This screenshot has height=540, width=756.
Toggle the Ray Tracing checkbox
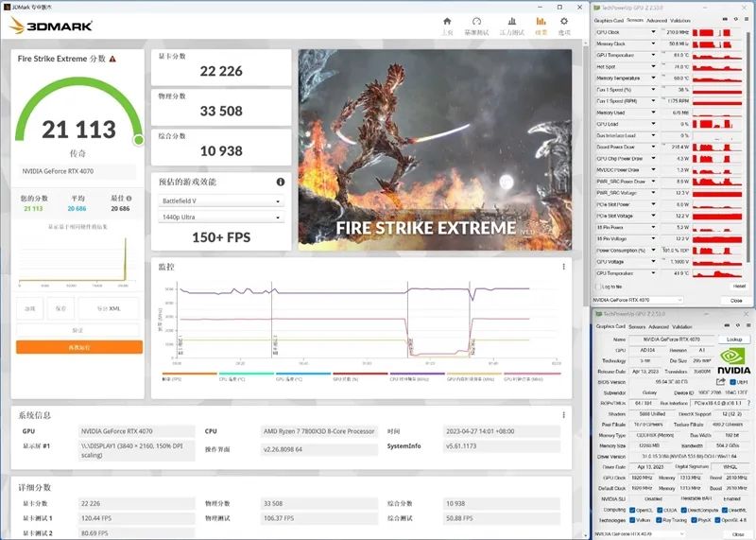click(659, 520)
